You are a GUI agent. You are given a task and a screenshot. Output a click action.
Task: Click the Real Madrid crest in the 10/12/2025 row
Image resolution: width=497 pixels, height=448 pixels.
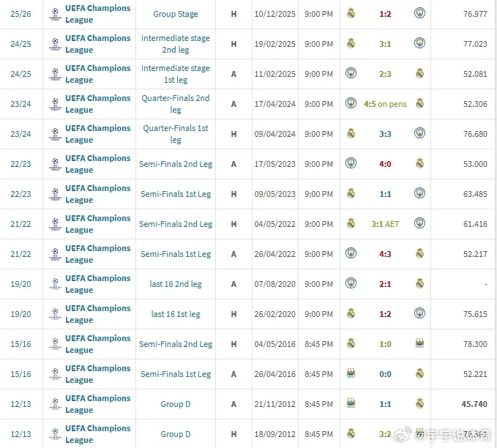click(x=351, y=13)
